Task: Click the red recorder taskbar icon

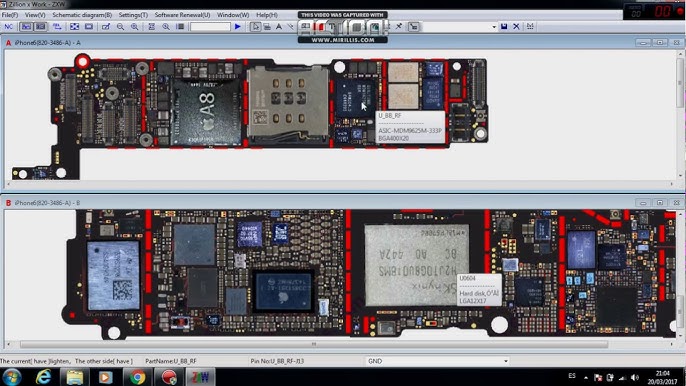Action: 169,377
